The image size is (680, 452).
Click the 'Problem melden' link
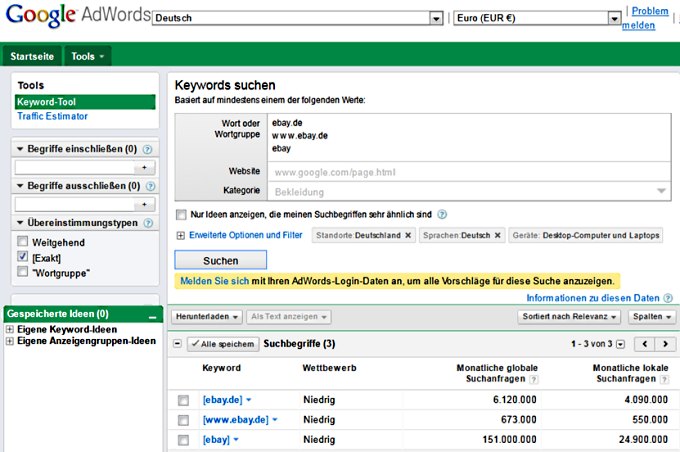click(x=645, y=18)
